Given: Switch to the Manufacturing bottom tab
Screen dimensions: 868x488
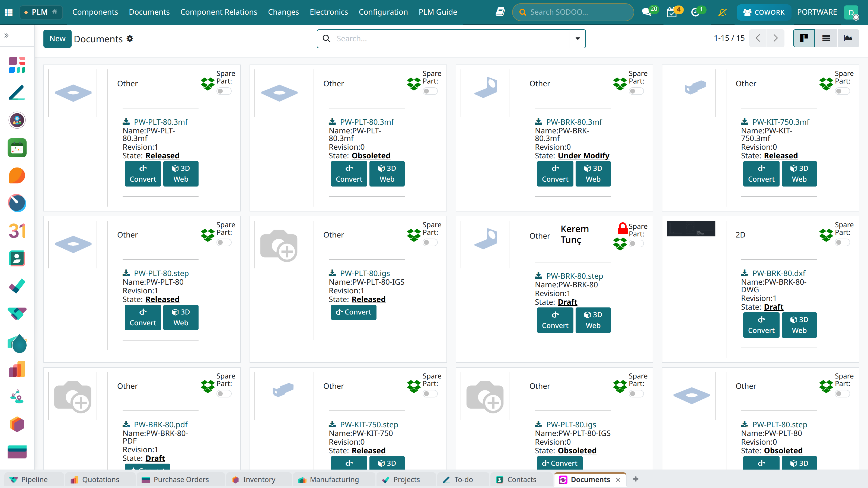Looking at the screenshot, I should (x=334, y=480).
